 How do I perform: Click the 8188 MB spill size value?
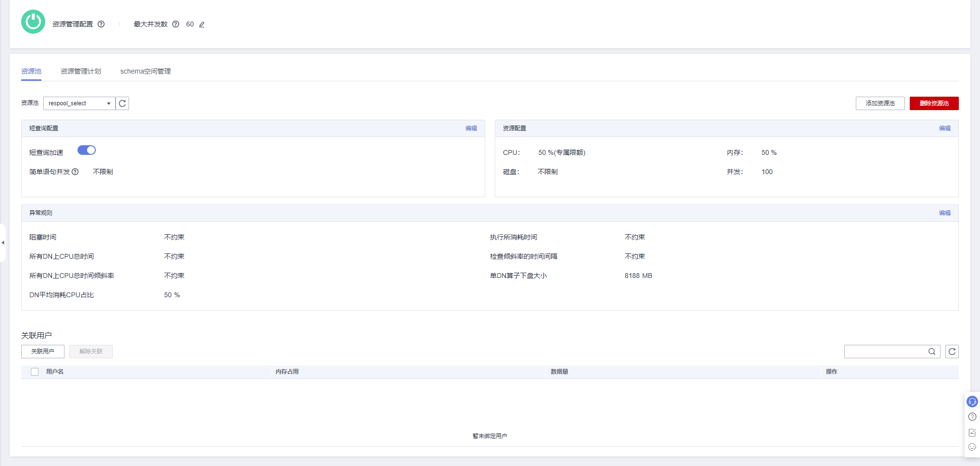tap(638, 276)
